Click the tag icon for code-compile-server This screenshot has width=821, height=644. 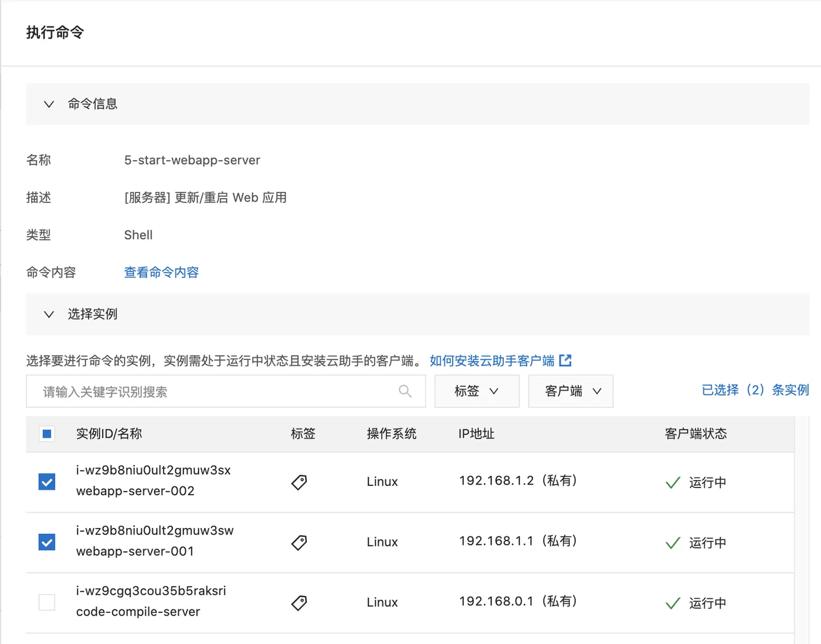[299, 603]
